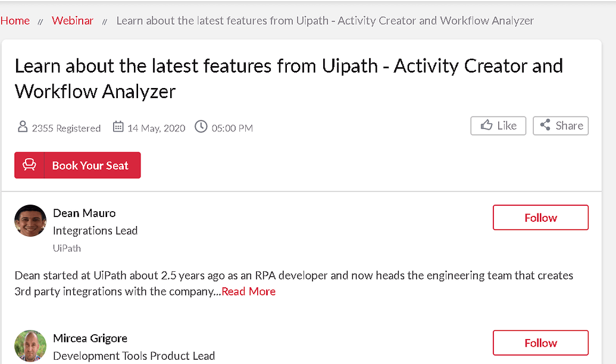Click the Share button label
The image size is (616, 364).
pyautogui.click(x=569, y=125)
